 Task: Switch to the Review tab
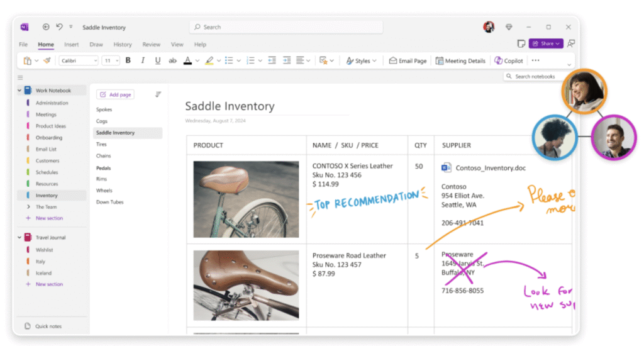[151, 45]
